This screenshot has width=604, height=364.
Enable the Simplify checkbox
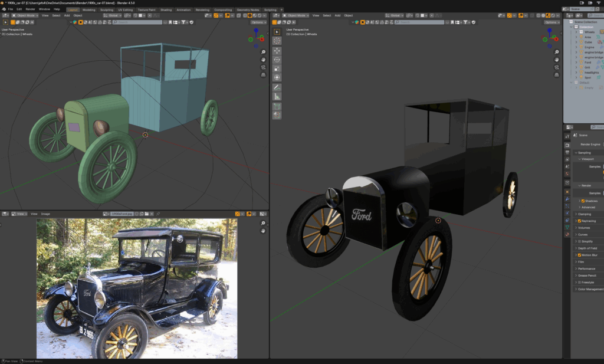point(579,241)
